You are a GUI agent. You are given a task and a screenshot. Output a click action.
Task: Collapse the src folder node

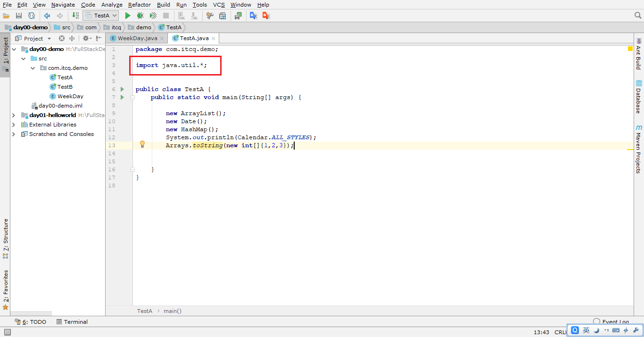click(24, 59)
